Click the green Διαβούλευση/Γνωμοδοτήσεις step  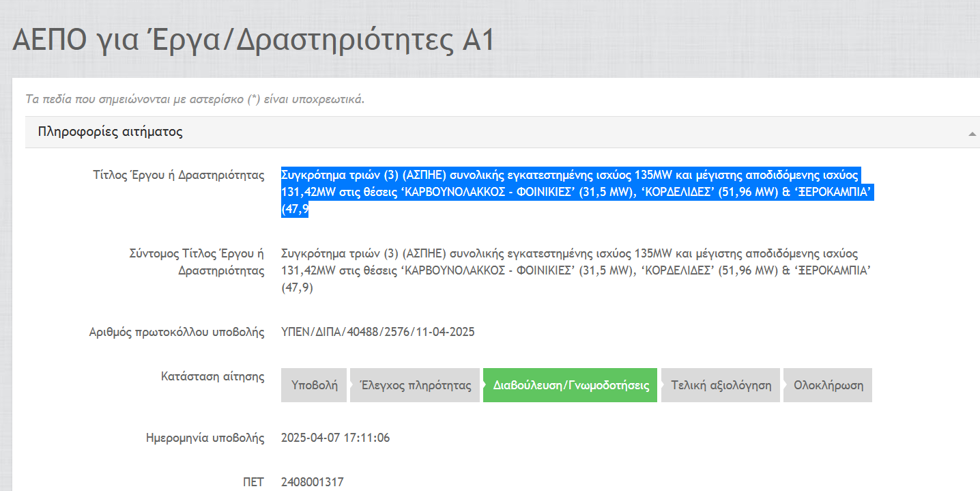click(x=570, y=385)
